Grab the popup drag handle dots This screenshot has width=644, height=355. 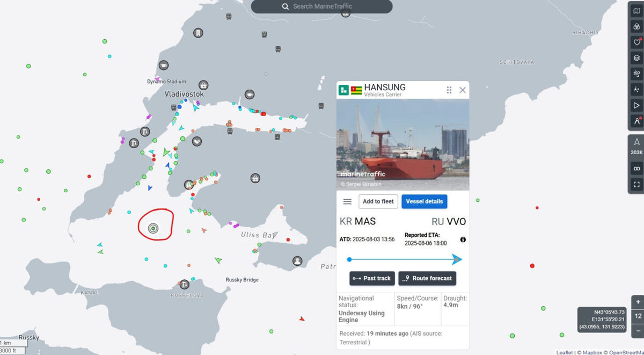tap(449, 90)
